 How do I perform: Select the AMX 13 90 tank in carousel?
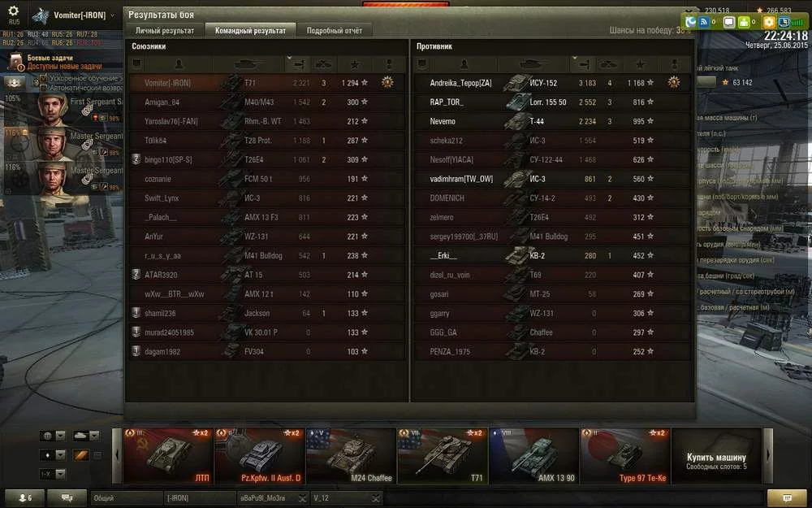coord(534,456)
